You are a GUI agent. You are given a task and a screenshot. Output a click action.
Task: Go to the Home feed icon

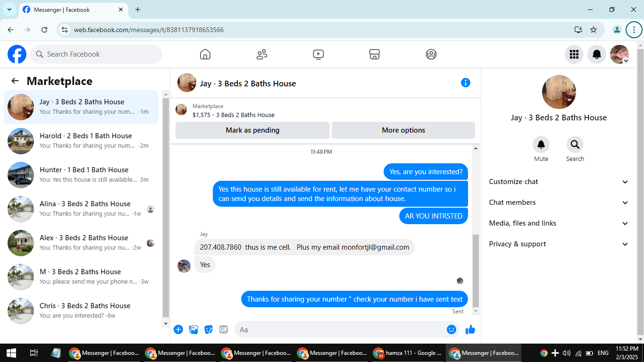pos(205,54)
